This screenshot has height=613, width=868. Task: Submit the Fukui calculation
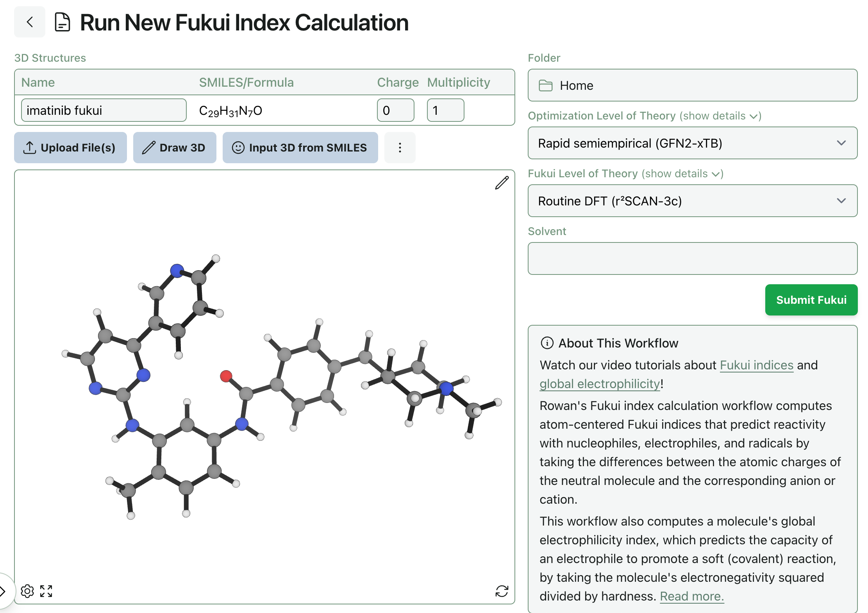click(x=811, y=300)
